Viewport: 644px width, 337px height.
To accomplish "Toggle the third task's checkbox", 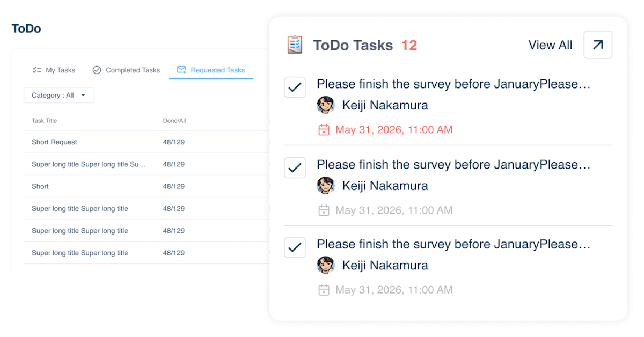I will (x=295, y=247).
